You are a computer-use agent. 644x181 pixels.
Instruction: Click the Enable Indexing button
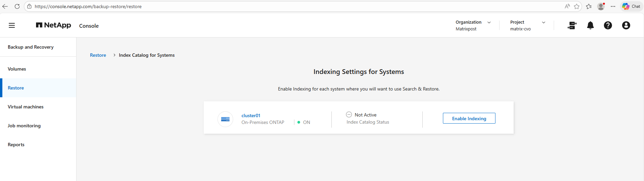pos(469,119)
